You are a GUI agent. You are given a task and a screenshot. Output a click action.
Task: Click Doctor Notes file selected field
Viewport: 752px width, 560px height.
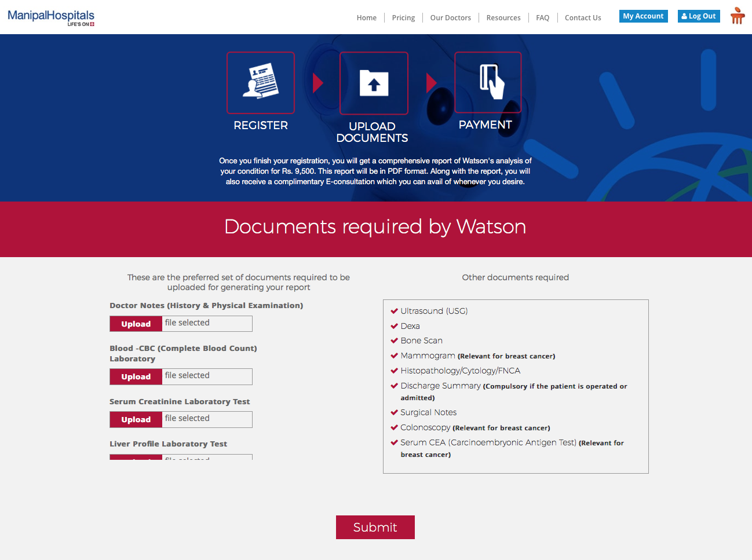click(x=207, y=324)
